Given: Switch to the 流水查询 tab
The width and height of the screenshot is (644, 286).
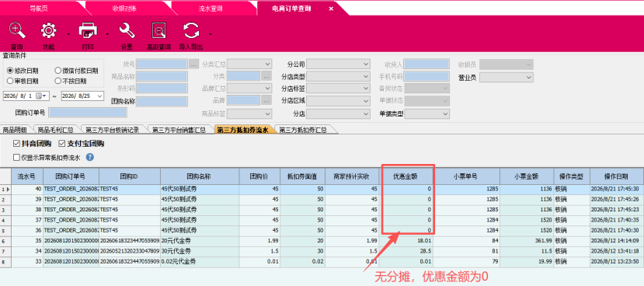Looking at the screenshot, I should pyautogui.click(x=211, y=8).
